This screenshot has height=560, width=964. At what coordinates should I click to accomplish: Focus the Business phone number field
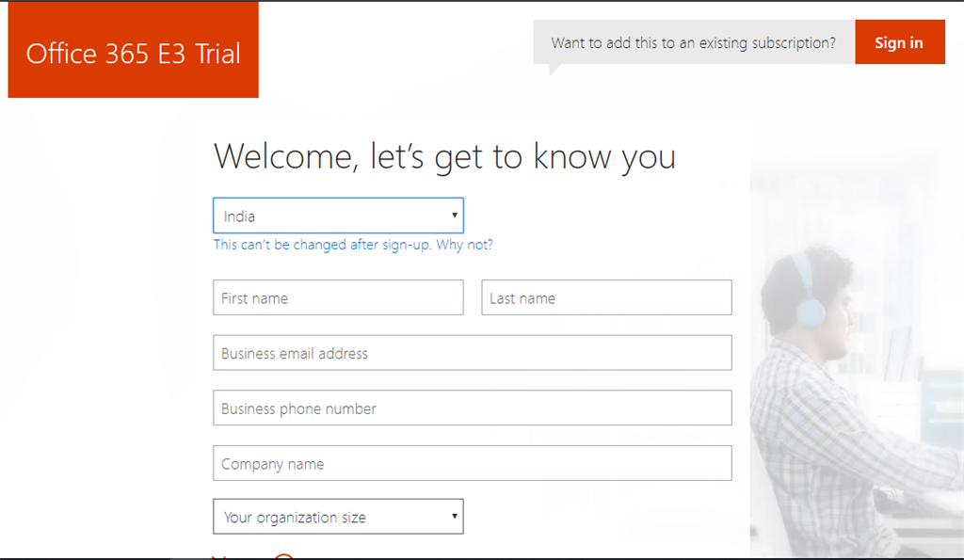tap(472, 408)
